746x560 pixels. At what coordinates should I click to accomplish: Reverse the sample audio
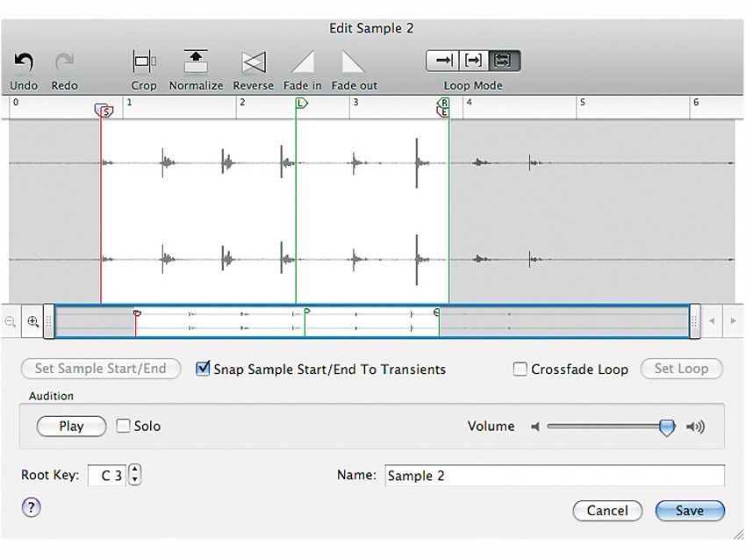pyautogui.click(x=253, y=61)
